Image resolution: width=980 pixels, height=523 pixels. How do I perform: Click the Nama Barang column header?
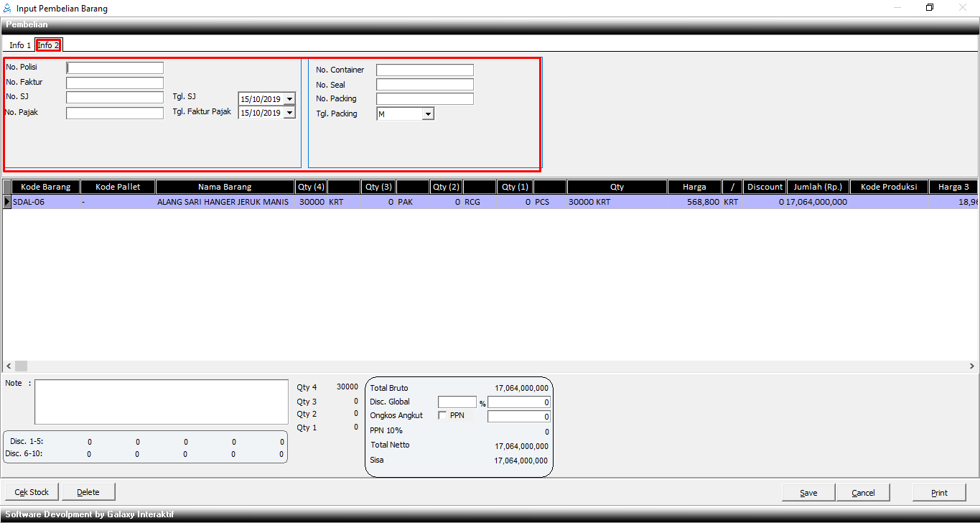coord(225,187)
